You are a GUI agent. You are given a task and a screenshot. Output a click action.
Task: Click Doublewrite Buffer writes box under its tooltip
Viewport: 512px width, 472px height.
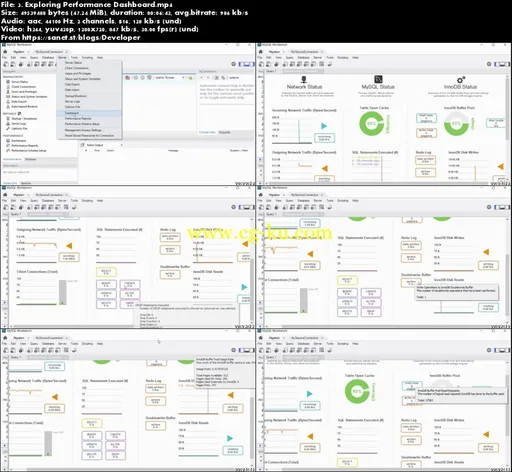coord(411,283)
